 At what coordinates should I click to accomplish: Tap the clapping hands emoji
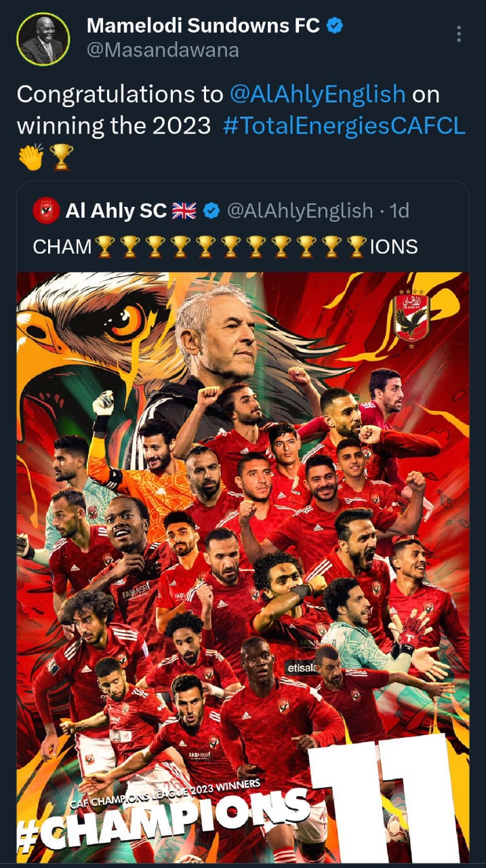(x=30, y=157)
